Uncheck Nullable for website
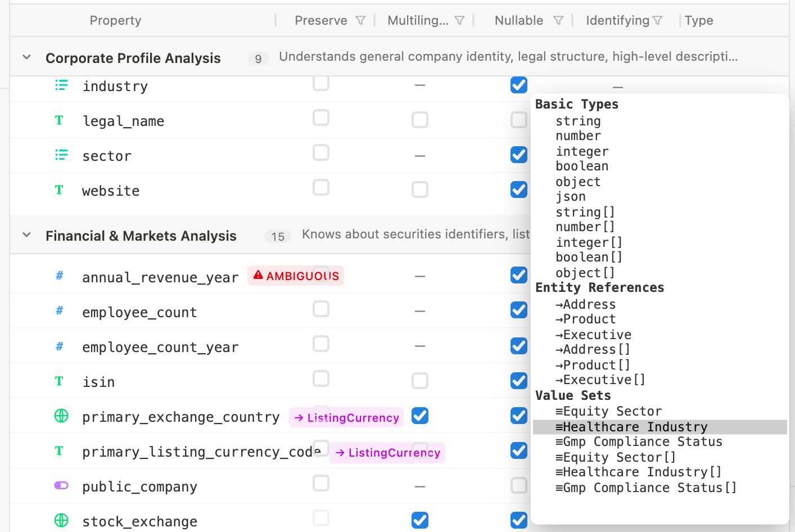 [x=519, y=190]
